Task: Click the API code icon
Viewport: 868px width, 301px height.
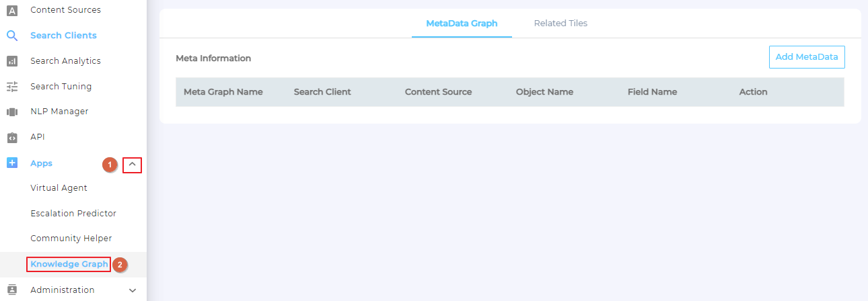Action: [x=11, y=137]
